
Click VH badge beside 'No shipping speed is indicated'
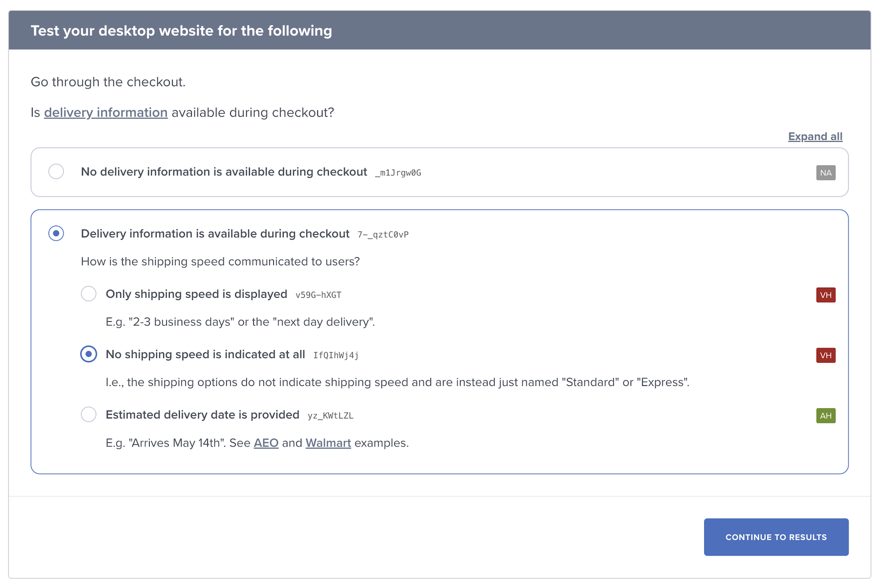[825, 355]
